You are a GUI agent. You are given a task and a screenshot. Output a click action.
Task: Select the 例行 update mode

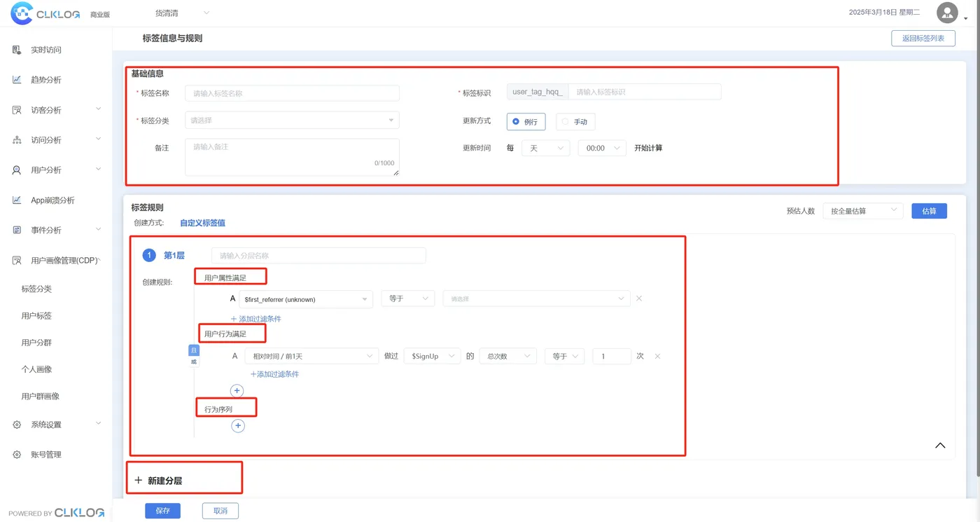[x=526, y=122]
